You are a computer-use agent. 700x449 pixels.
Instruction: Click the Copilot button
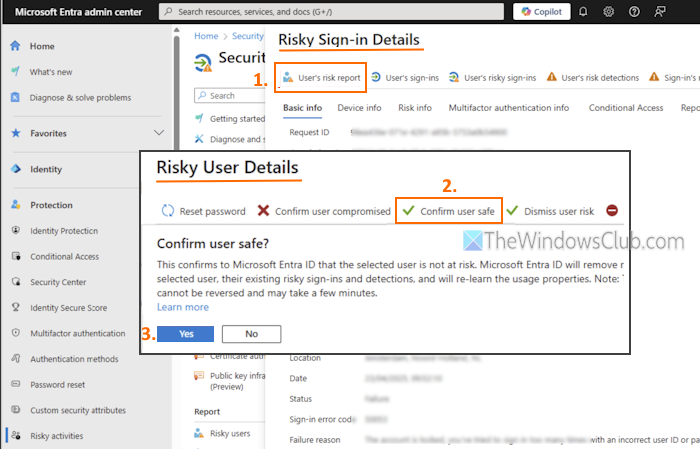coord(541,12)
